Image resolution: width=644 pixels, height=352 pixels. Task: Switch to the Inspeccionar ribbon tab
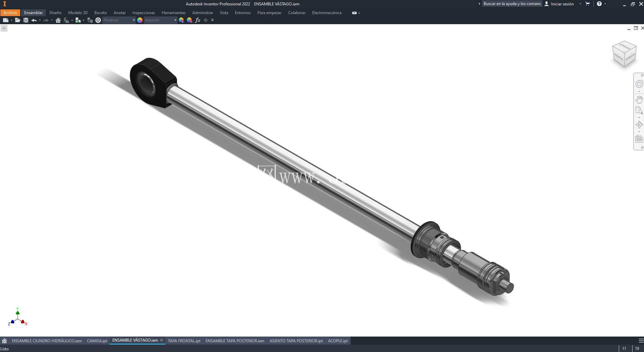(x=144, y=13)
